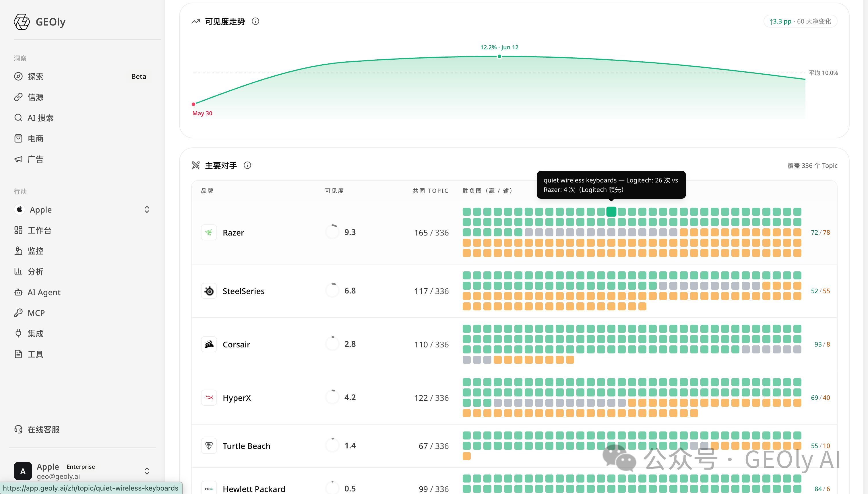Click the 胜负图 column header
The image size is (868, 494).
(487, 191)
